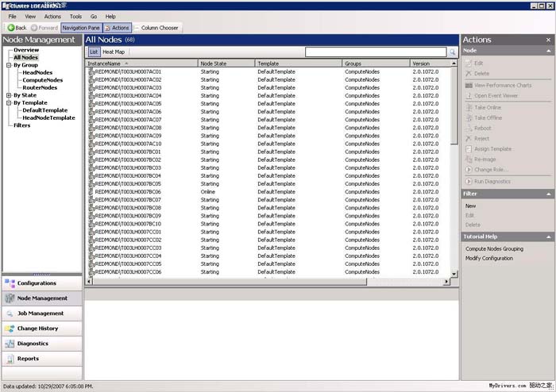Collapse the Tutorial Help section

coord(549,236)
